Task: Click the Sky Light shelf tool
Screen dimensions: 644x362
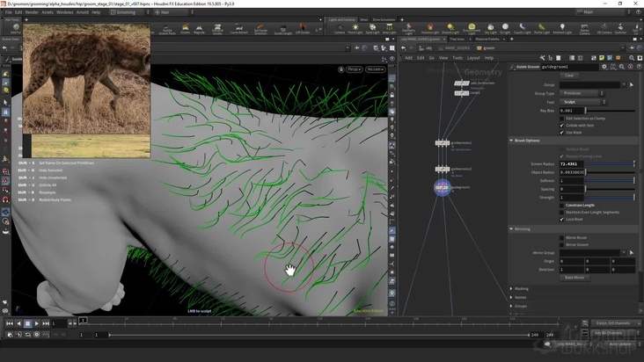Action: coord(490,29)
